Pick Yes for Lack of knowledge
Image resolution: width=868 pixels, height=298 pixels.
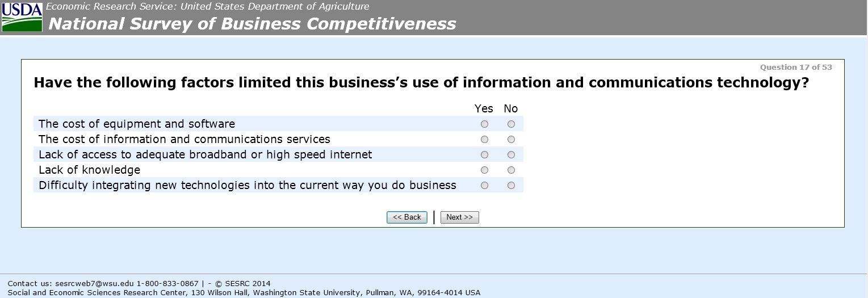tap(484, 170)
